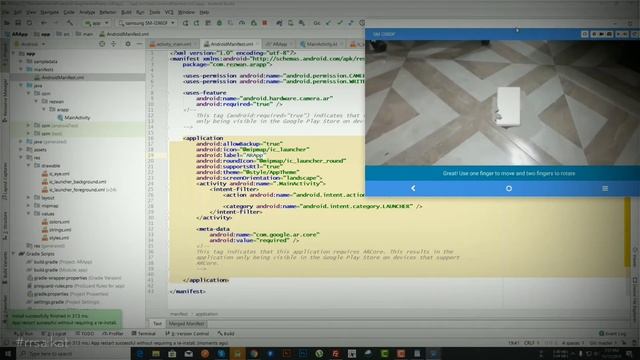The width and height of the screenshot is (640, 360).
Task: Switch to the Text editor tab
Action: [x=157, y=324]
